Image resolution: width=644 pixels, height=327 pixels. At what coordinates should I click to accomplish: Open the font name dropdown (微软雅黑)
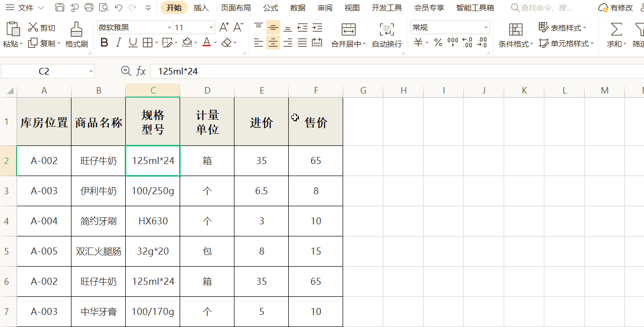pyautogui.click(x=170, y=28)
